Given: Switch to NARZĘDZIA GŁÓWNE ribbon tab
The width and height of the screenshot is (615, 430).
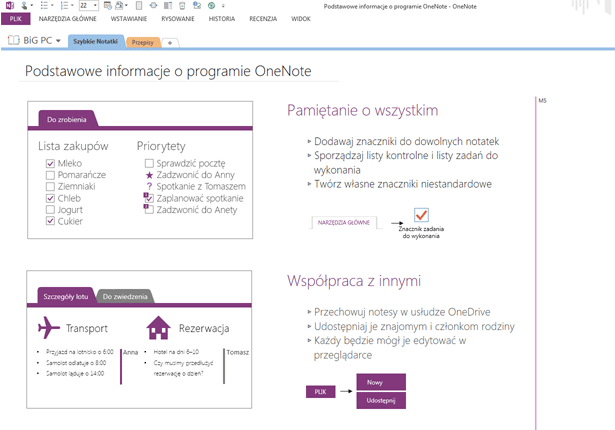Looking at the screenshot, I should tap(67, 19).
